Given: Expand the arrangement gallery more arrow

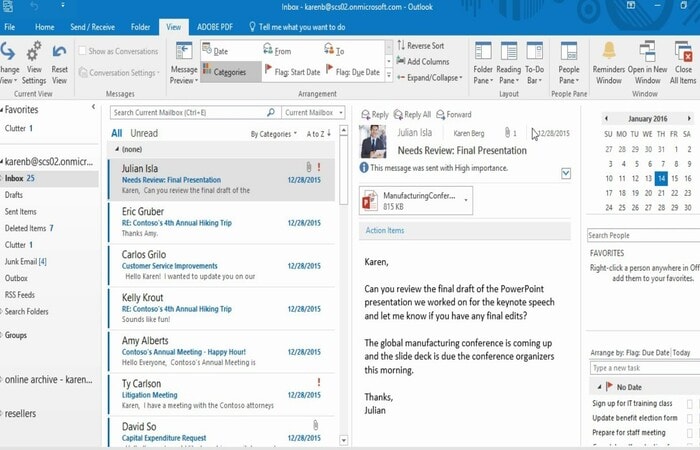Looking at the screenshot, I should pyautogui.click(x=388, y=76).
